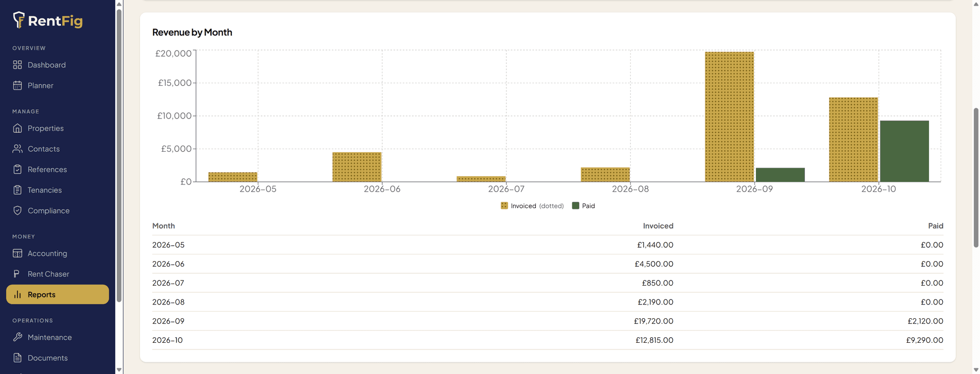
Task: Click the RentFig key logo icon
Action: click(18, 20)
